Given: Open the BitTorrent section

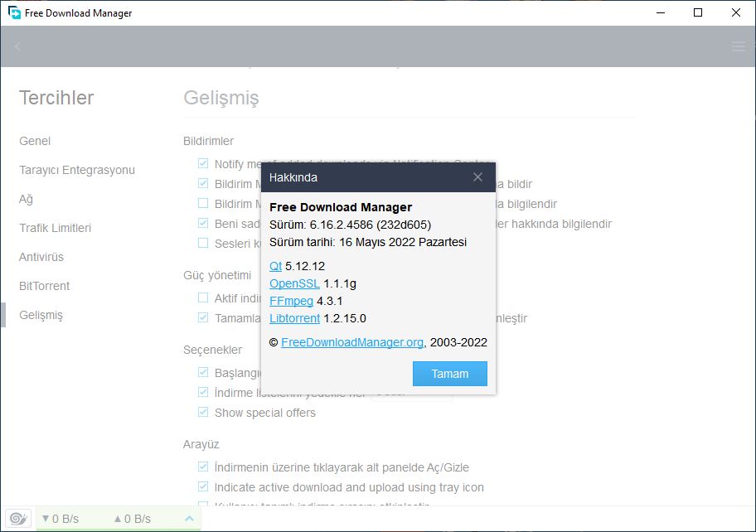Looking at the screenshot, I should point(45,286).
